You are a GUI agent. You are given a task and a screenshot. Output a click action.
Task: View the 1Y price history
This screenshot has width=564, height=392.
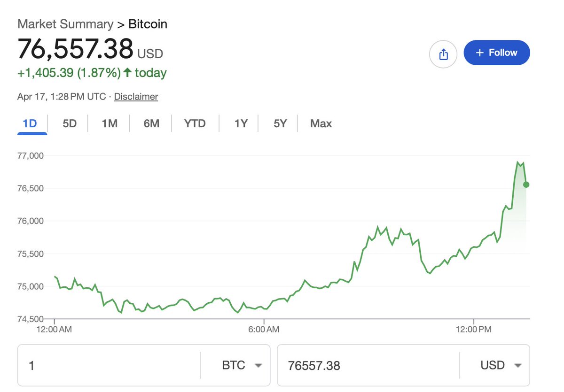coord(241,123)
